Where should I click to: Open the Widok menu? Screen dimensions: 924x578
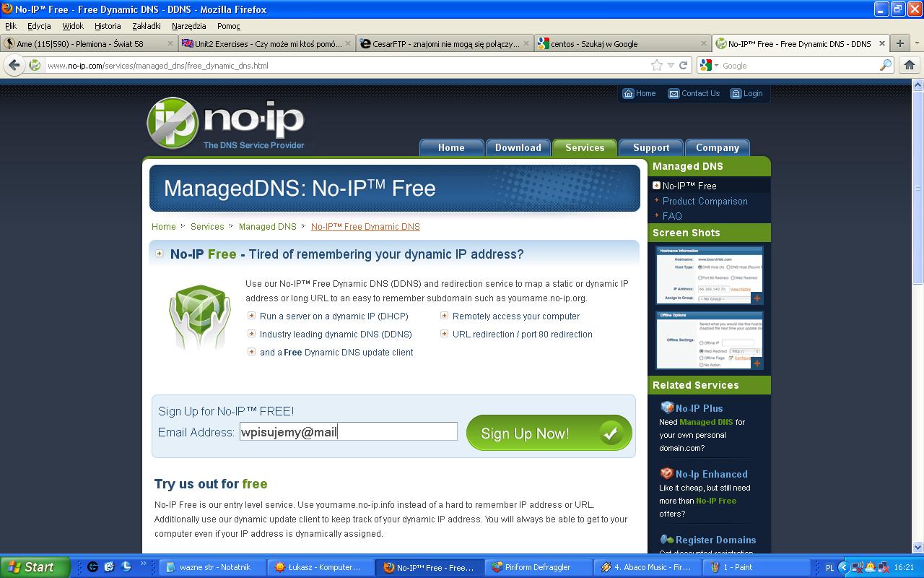coord(73,26)
